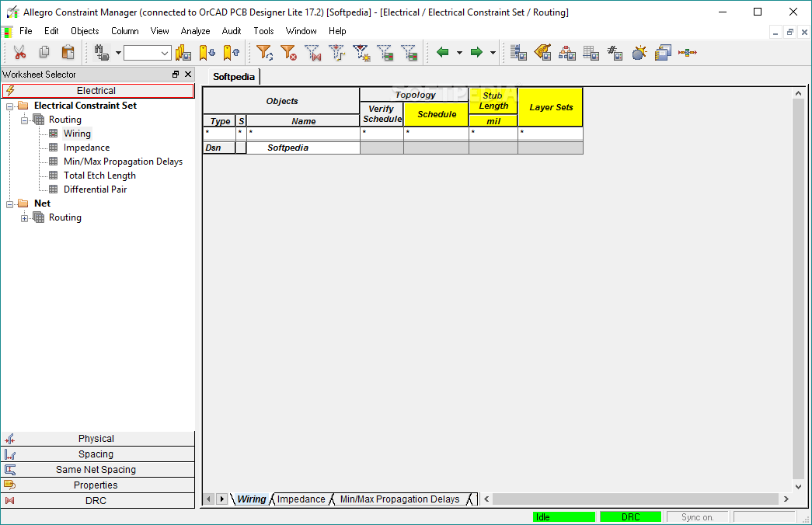Click the remove filter icon with red X
Screen dimensions: 812x525
pos(288,52)
